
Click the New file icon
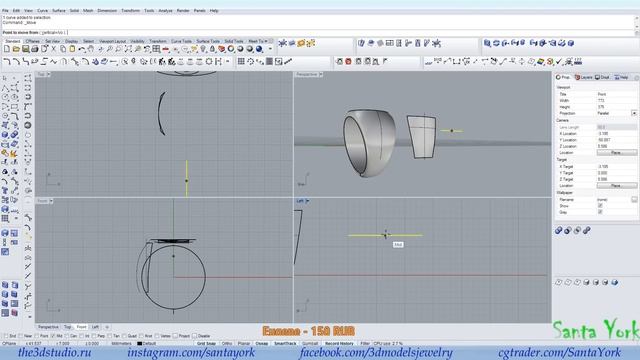7,49
